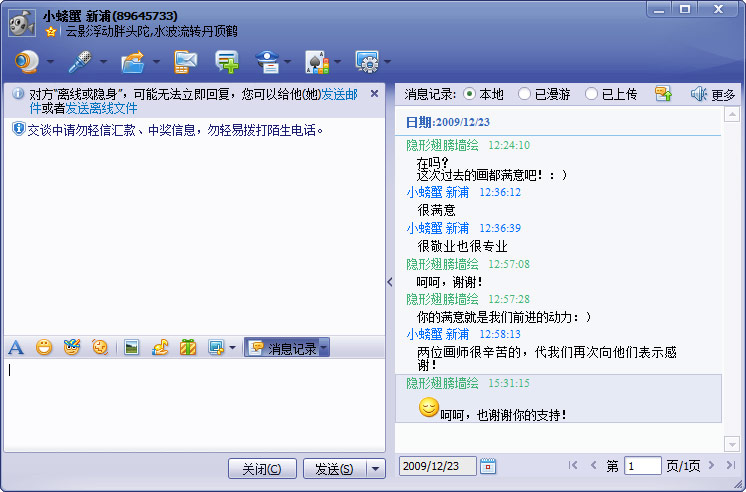The image size is (746, 492).
Task: Click the remote assistance captain icon
Action: [x=267, y=62]
